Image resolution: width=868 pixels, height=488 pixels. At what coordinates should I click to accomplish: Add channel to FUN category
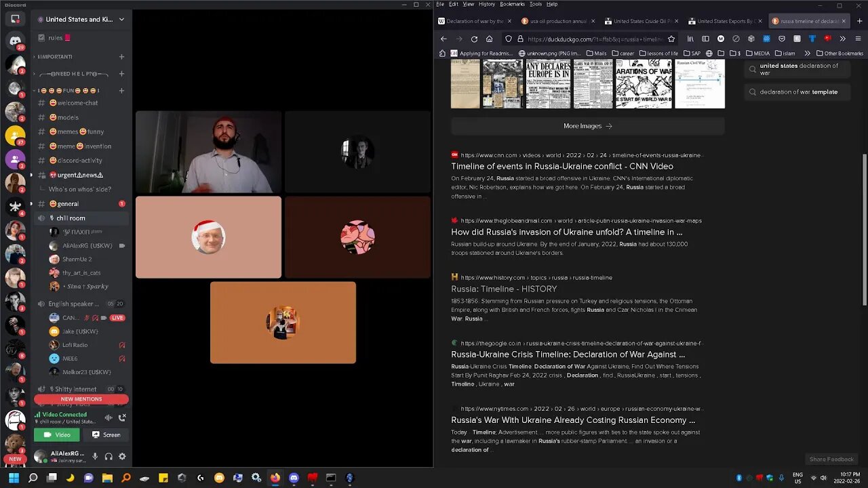121,90
